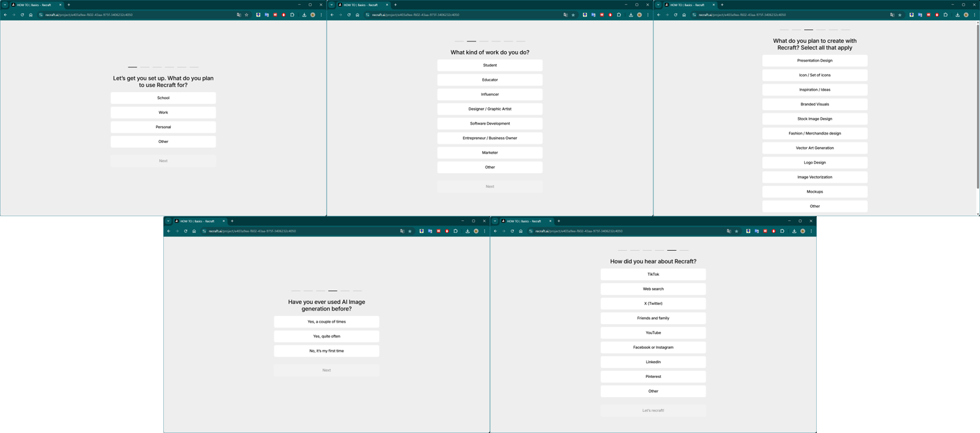This screenshot has width=980, height=433.
Task: Reload page in 'What kind of work' window
Action: pyautogui.click(x=349, y=15)
